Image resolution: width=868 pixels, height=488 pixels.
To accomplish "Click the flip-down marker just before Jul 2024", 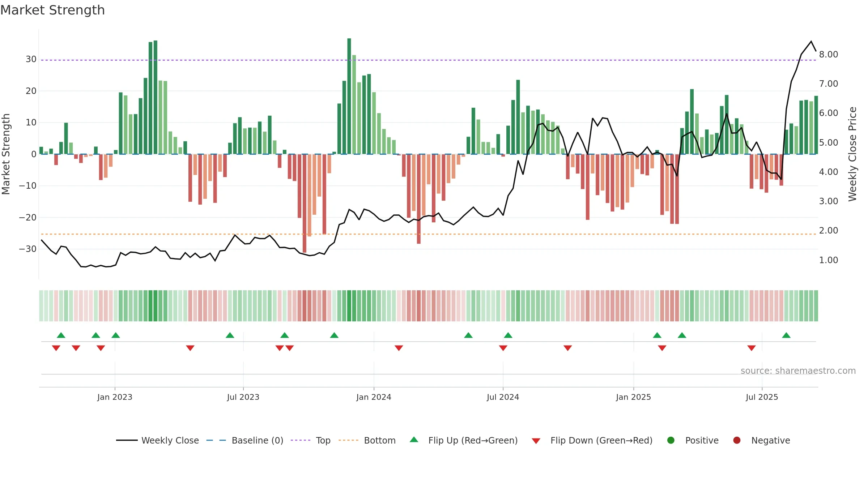I will click(503, 348).
